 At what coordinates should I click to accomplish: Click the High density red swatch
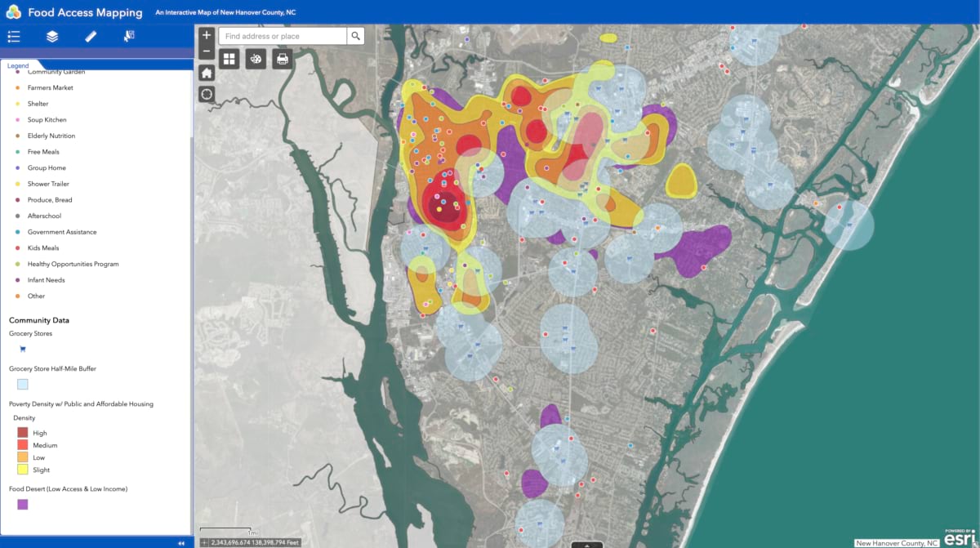(23, 433)
